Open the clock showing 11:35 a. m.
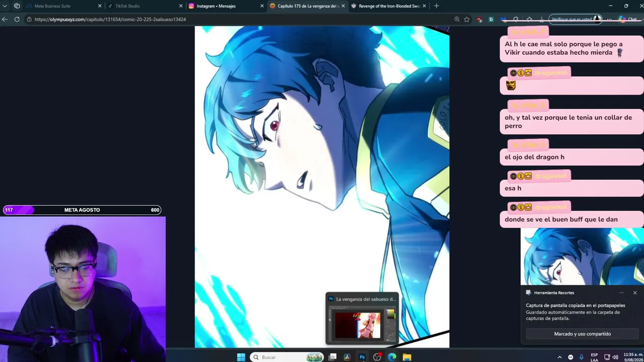The width and height of the screenshot is (644, 362). coord(633,357)
